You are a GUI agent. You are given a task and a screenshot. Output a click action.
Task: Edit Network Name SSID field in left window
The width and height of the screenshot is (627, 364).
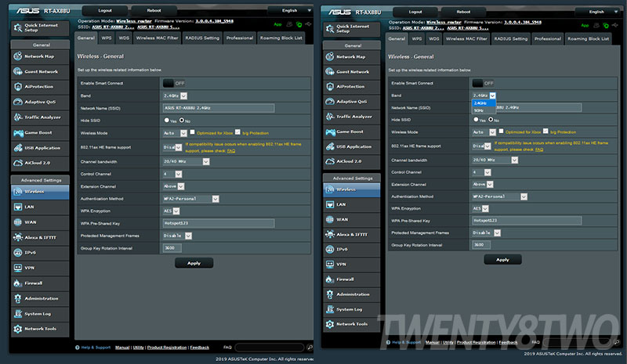[x=219, y=108]
